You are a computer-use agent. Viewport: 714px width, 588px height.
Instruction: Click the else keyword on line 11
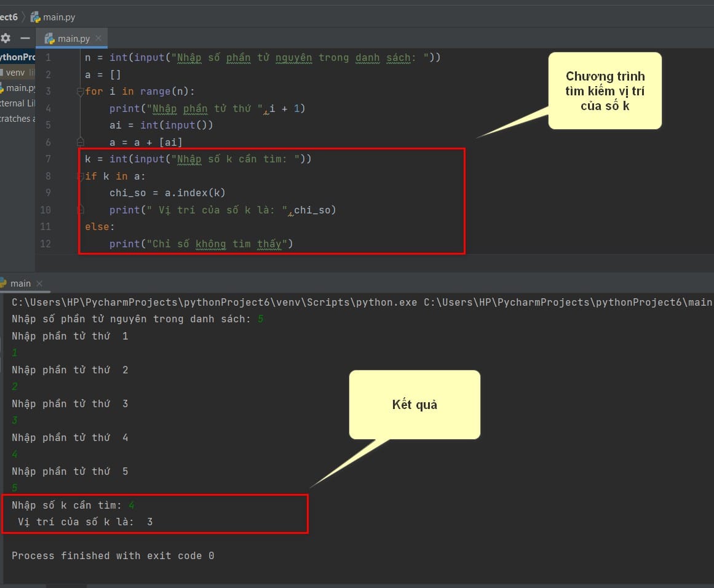[x=97, y=226]
